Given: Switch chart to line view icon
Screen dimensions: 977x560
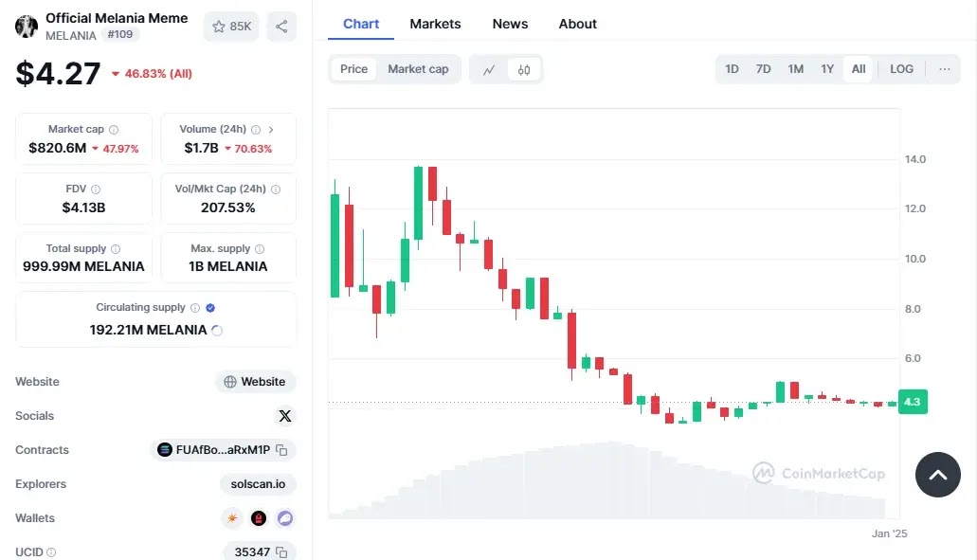Looking at the screenshot, I should 489,69.
